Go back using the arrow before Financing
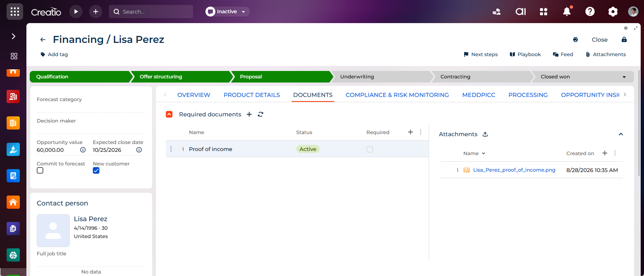Image resolution: width=644 pixels, height=276 pixels. pos(43,40)
